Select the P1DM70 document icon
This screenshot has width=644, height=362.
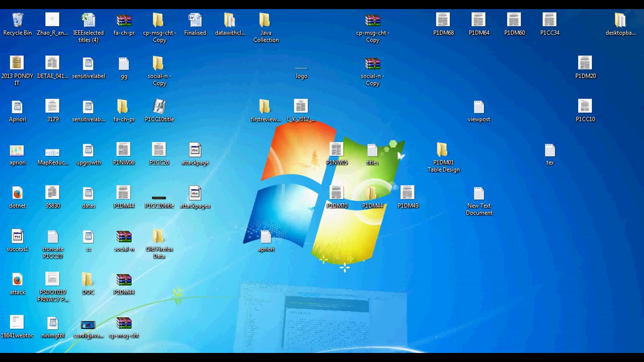[337, 194]
